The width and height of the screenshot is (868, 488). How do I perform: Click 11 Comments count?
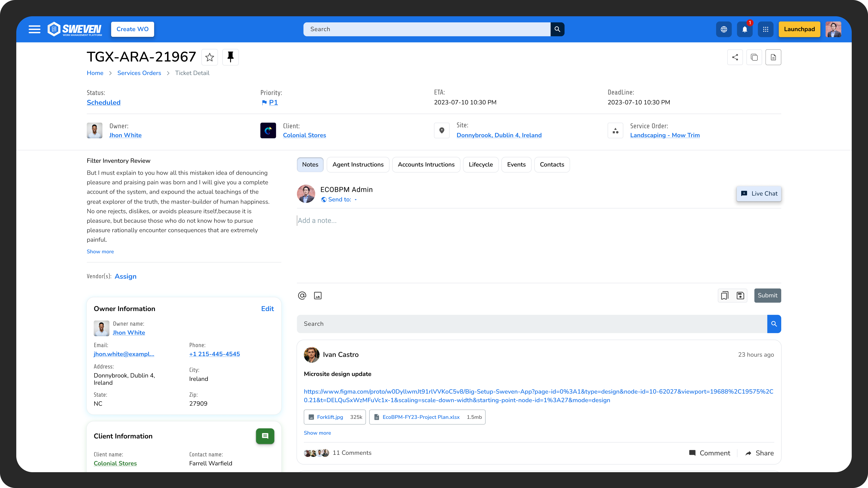(352, 453)
